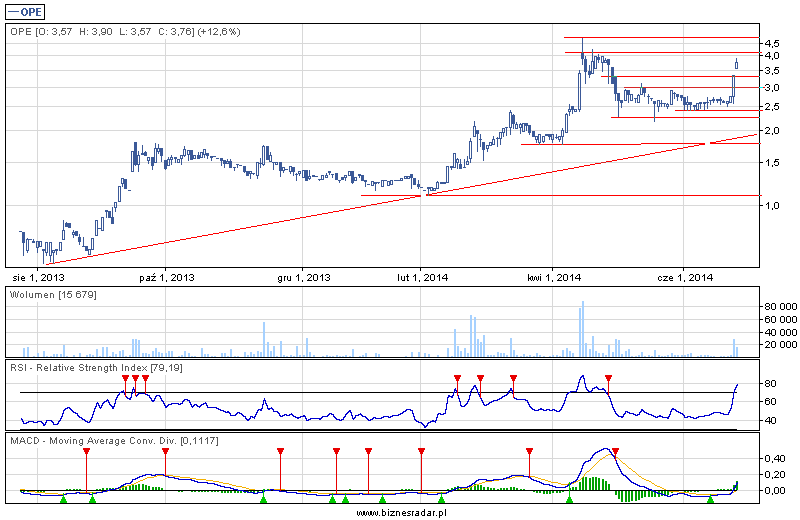This screenshot has height=520, width=800.
Task: Click the leftmost green MACD buy triangle
Action: pos(63,499)
